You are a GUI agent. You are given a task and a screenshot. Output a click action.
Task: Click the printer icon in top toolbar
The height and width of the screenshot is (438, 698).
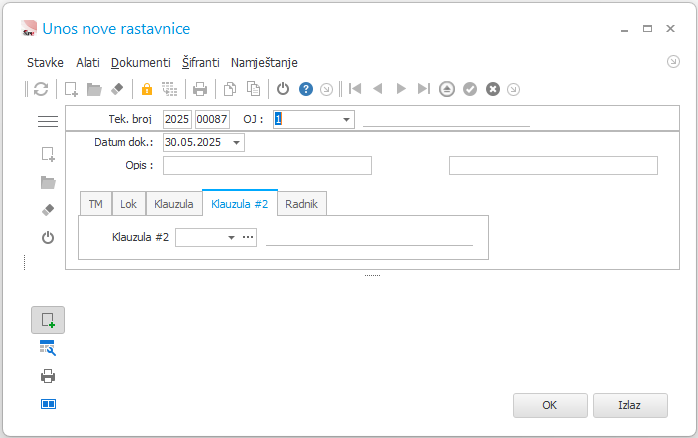[200, 89]
